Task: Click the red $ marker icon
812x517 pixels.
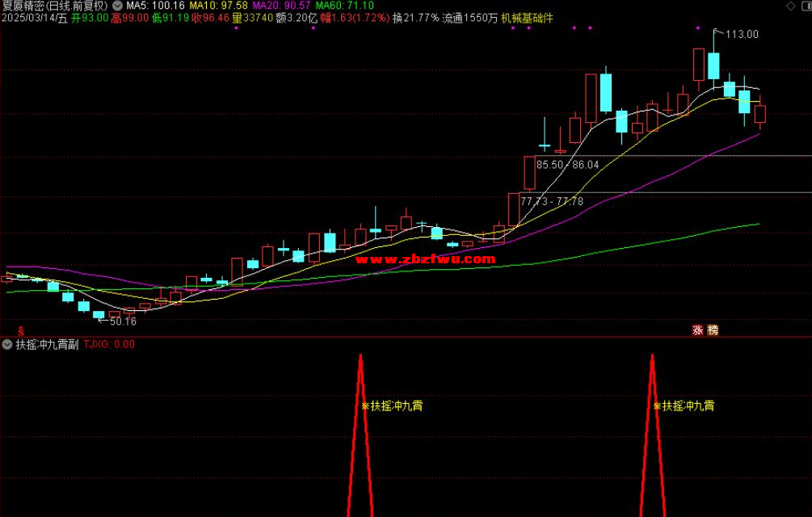Action: click(x=21, y=330)
